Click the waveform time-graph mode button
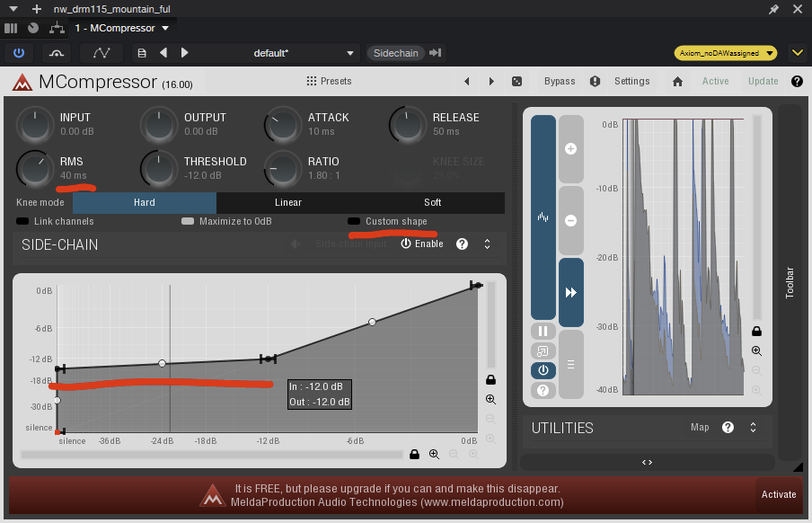The image size is (812, 523). [x=543, y=217]
